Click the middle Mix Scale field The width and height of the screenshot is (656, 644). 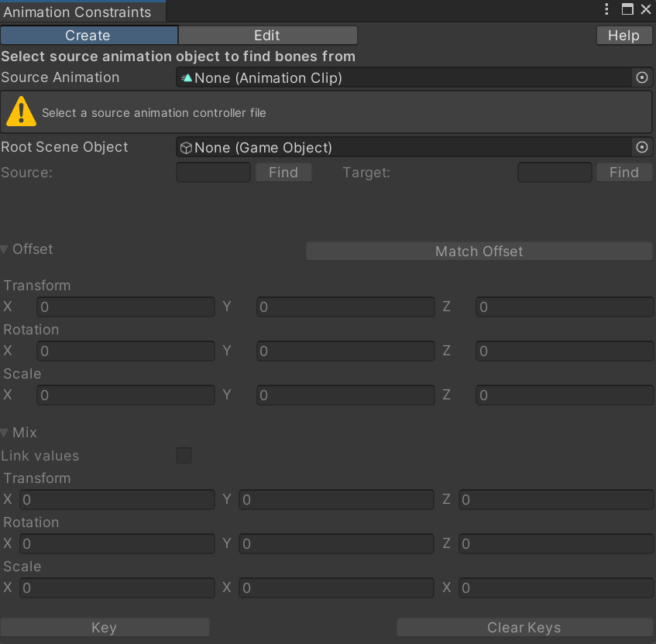coord(336,588)
